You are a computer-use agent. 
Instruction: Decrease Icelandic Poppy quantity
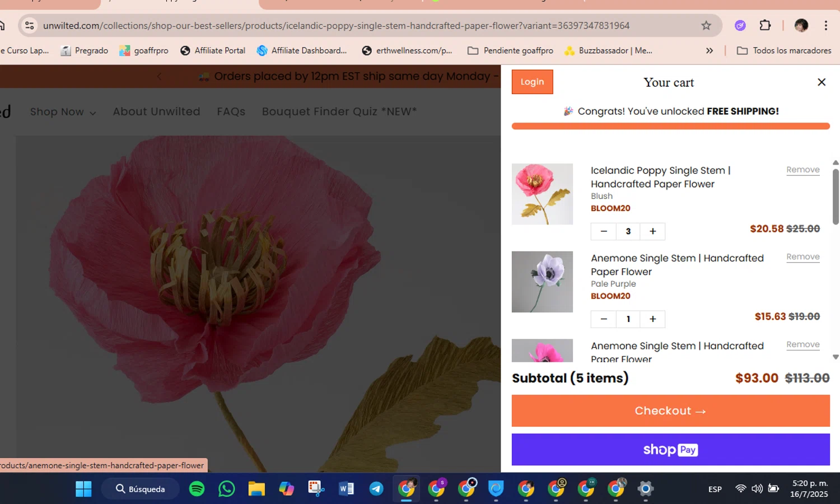(604, 231)
